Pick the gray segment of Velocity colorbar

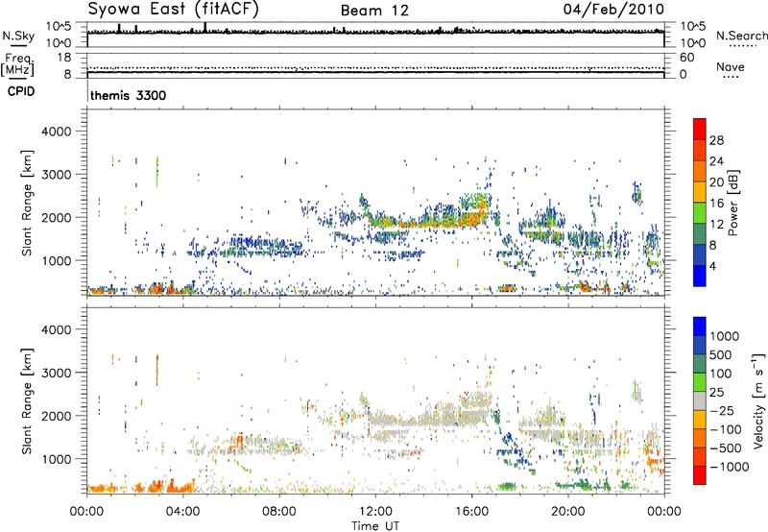(x=702, y=396)
